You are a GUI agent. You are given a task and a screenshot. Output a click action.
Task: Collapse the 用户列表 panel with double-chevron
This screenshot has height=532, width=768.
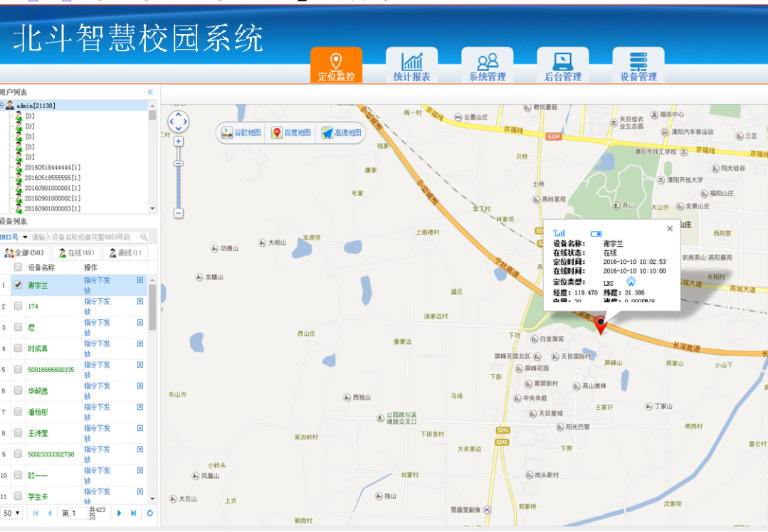click(150, 92)
